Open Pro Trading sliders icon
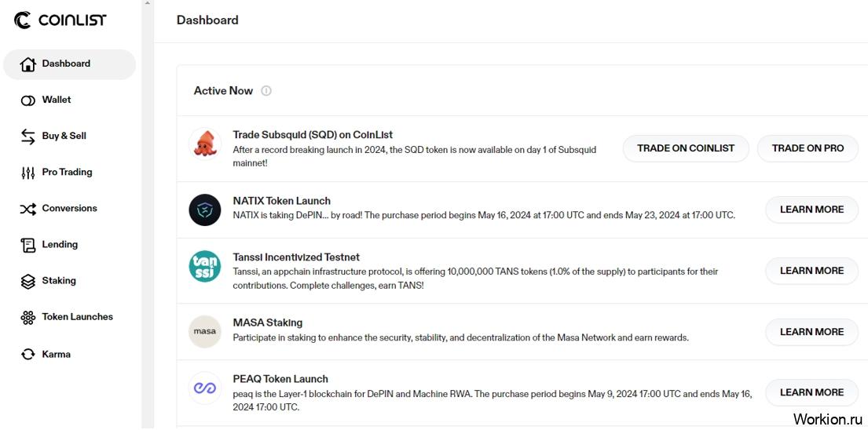Screen dimensions: 868x430 (x=27, y=173)
